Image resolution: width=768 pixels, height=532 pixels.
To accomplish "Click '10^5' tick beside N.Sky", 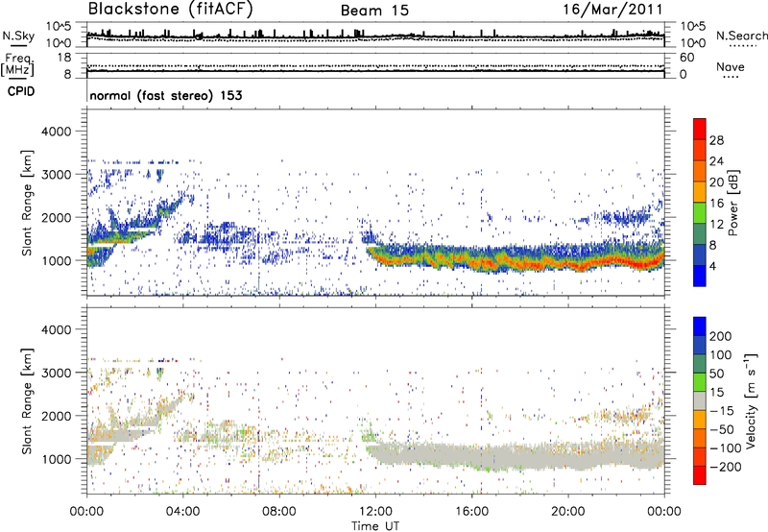I will (59, 27).
